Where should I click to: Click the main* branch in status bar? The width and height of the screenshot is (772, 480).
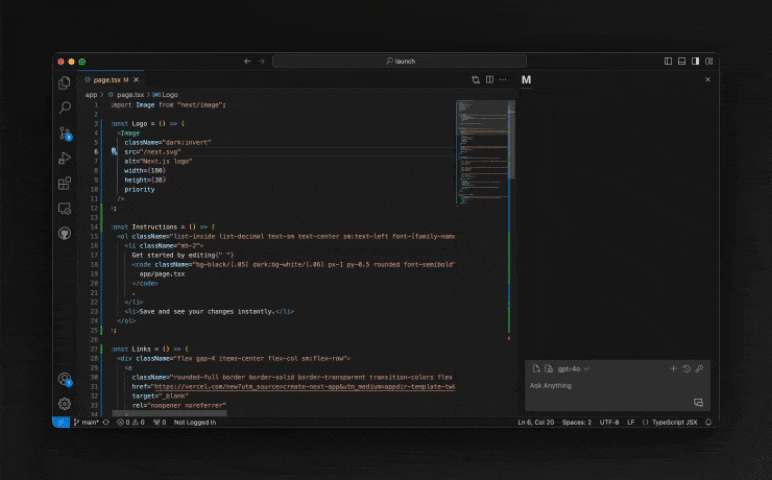(86, 422)
